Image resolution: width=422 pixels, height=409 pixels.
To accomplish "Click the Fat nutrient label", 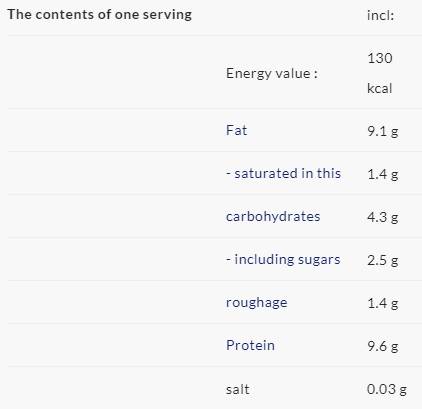I will 236,130.
